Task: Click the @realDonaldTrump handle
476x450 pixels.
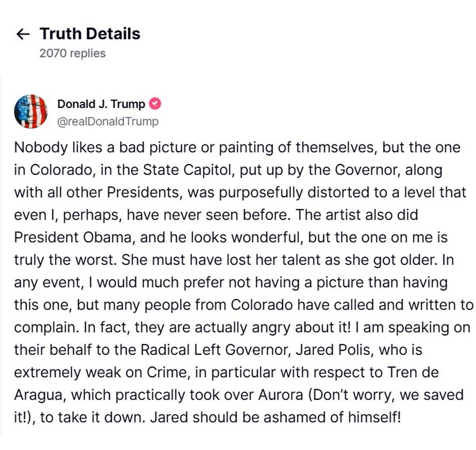Action: [108, 121]
